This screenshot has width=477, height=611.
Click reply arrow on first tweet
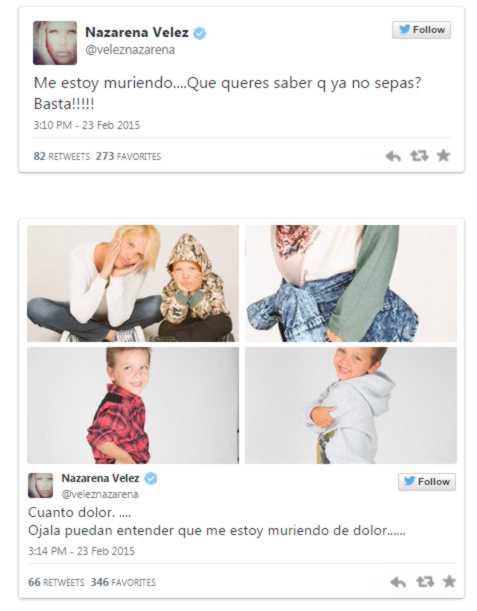(393, 156)
